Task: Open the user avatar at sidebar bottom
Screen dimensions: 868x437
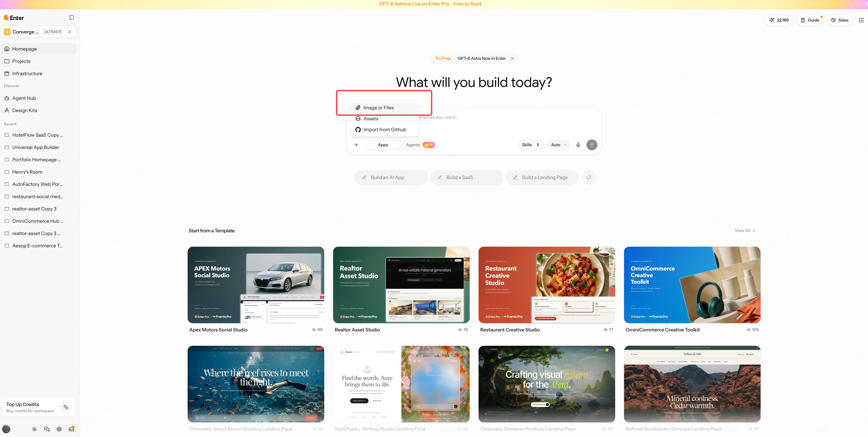Action: click(6, 429)
